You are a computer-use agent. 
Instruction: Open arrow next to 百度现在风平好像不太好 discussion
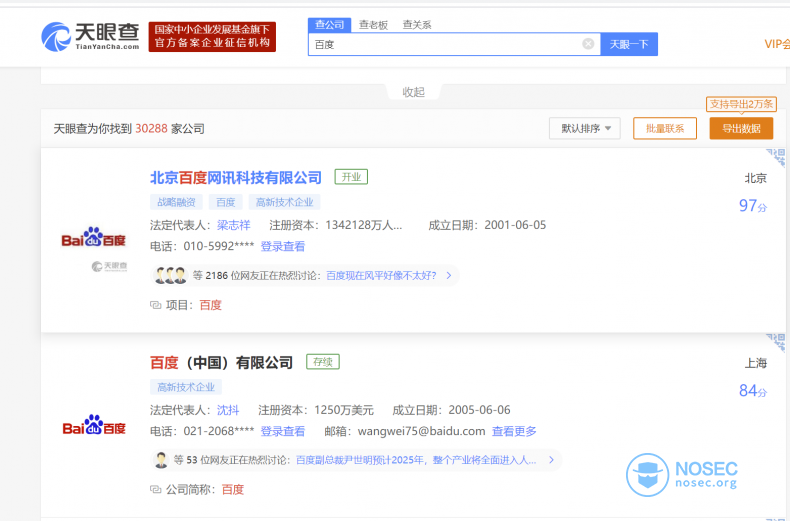(x=448, y=275)
